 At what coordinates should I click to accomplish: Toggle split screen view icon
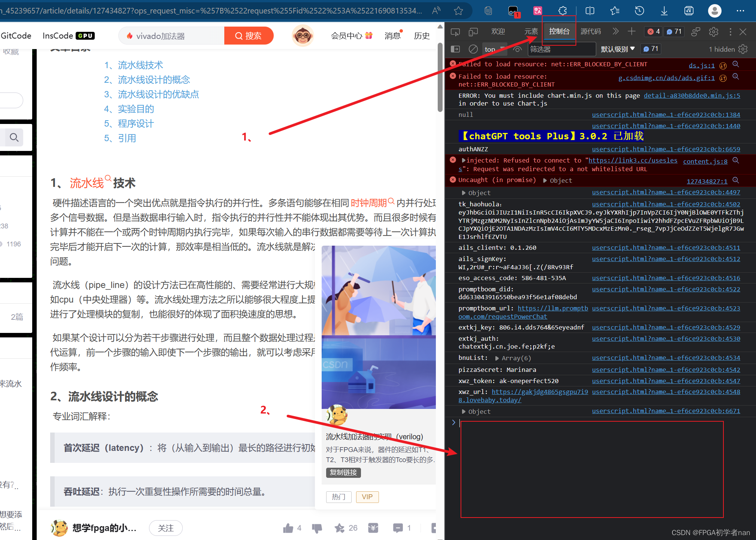click(590, 11)
